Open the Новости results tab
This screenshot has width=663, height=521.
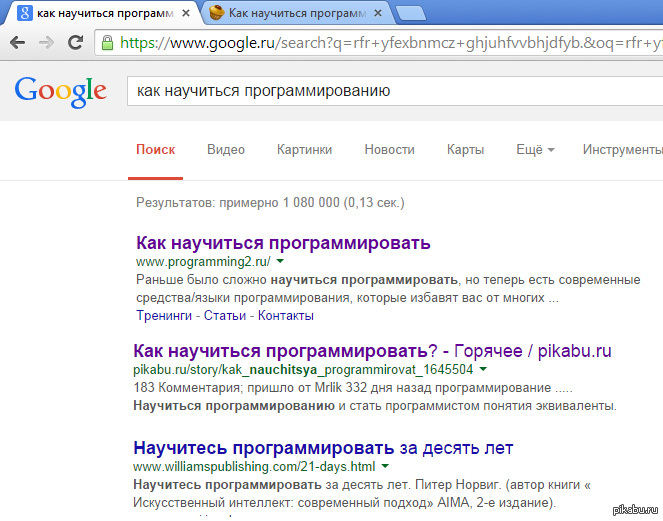click(389, 149)
